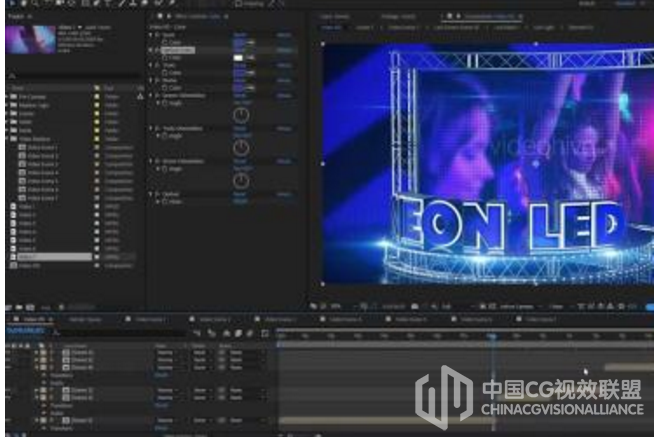The image size is (655, 437).
Task: Toggle the stopwatch of the first Color property
Action: pyautogui.click(x=165, y=43)
